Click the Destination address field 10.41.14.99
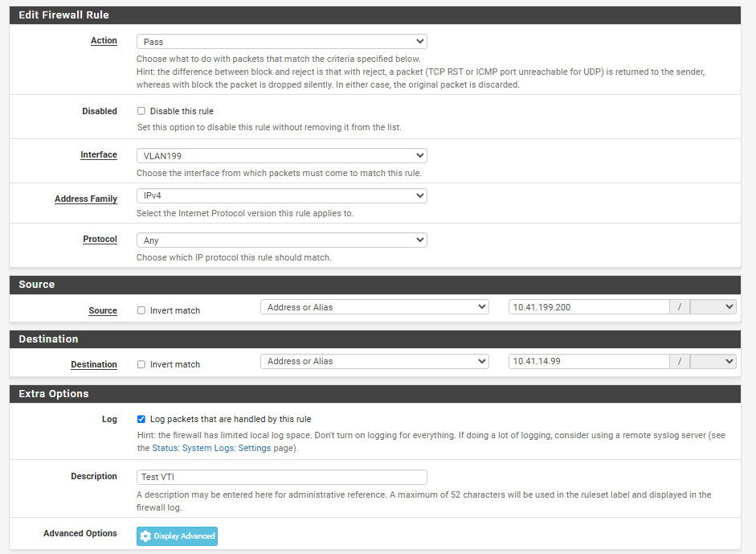 click(589, 362)
